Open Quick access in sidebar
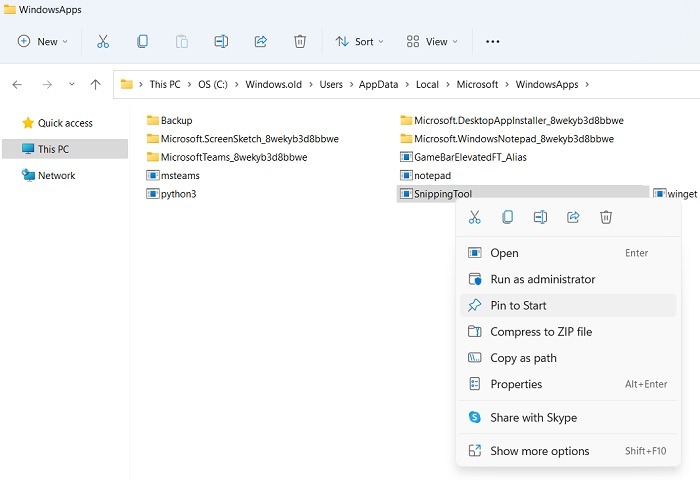The width and height of the screenshot is (700, 480). tap(65, 123)
